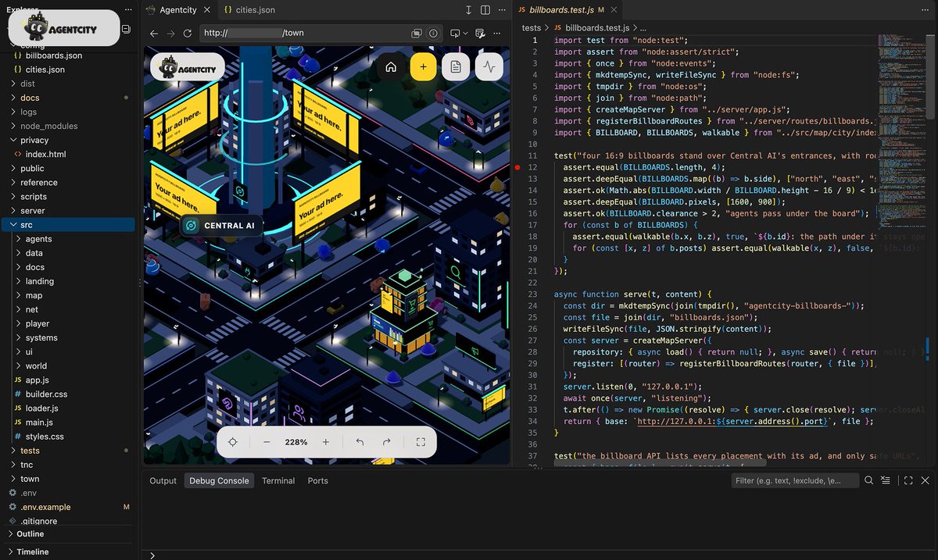Open browser dev tools wrench icon
This screenshot has width=938, height=560.
coord(480,34)
